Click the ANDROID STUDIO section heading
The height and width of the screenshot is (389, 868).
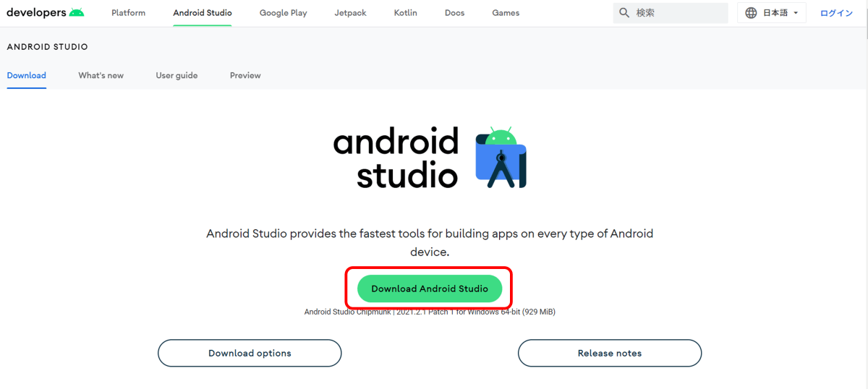[47, 47]
